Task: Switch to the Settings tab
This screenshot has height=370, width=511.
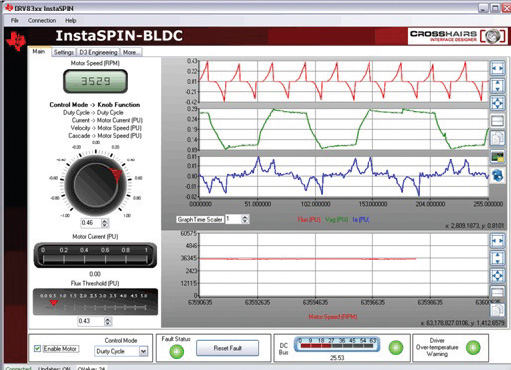Action: click(64, 52)
